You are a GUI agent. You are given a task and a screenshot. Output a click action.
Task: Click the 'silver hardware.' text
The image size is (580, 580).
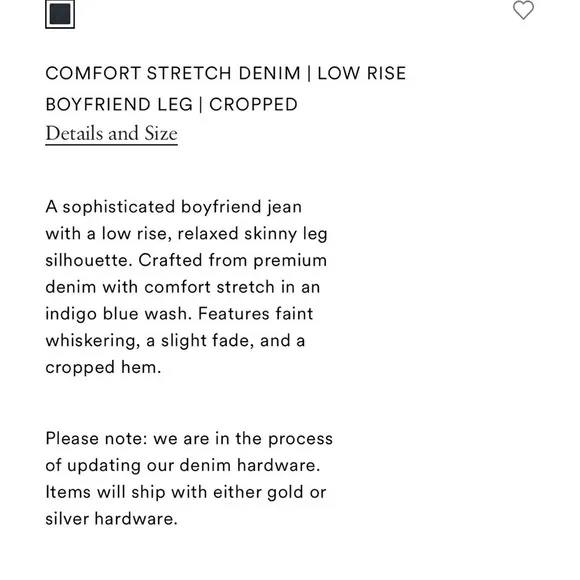(x=111, y=519)
